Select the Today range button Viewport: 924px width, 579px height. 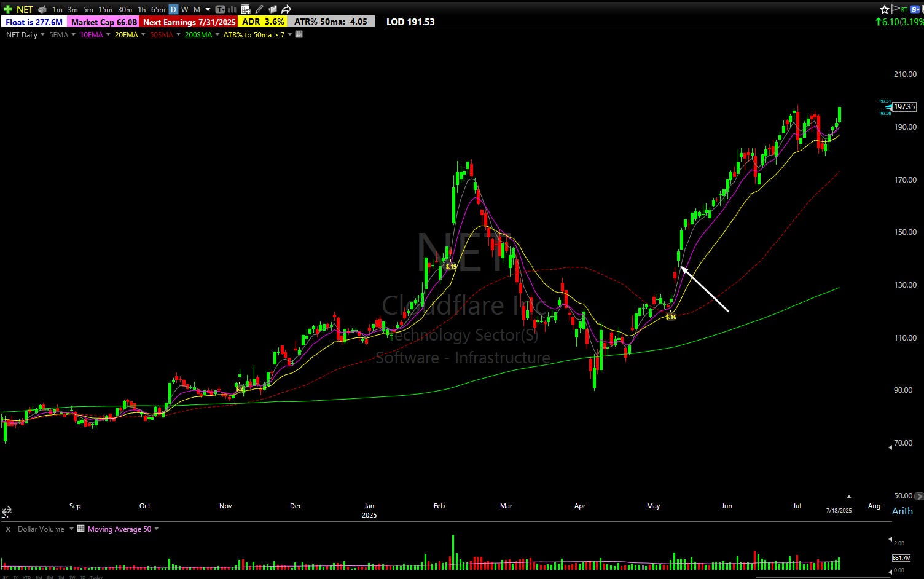96,577
